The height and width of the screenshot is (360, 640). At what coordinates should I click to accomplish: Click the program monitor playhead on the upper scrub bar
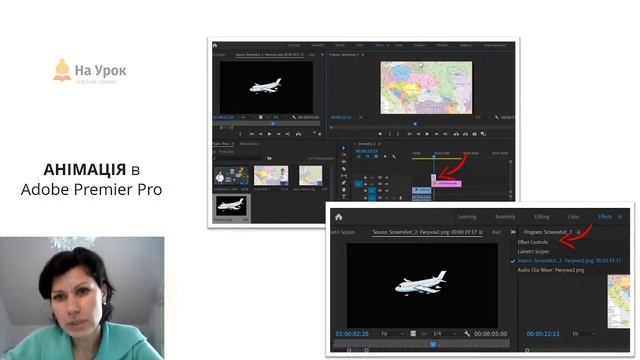pyautogui.click(x=415, y=123)
